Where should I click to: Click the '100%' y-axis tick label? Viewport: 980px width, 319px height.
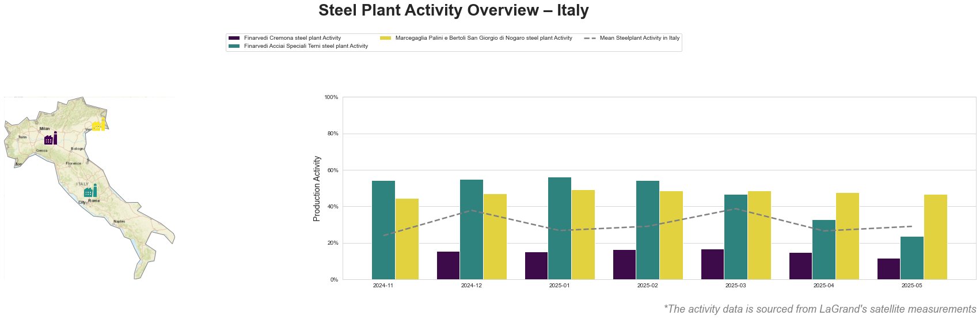click(331, 97)
